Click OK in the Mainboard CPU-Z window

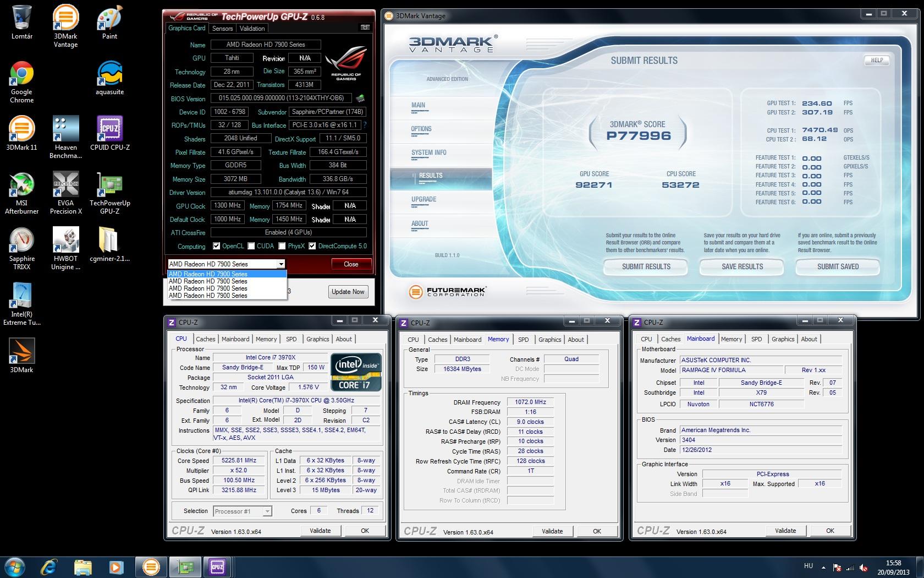(830, 531)
